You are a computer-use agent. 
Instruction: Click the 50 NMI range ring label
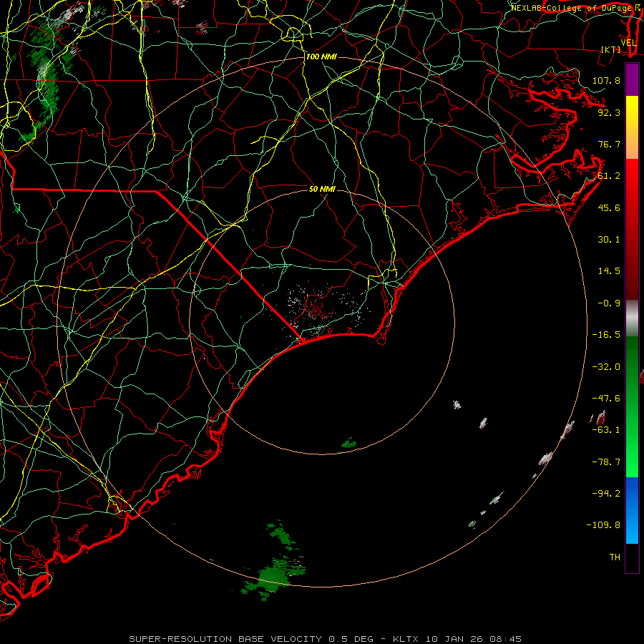pyautogui.click(x=322, y=190)
